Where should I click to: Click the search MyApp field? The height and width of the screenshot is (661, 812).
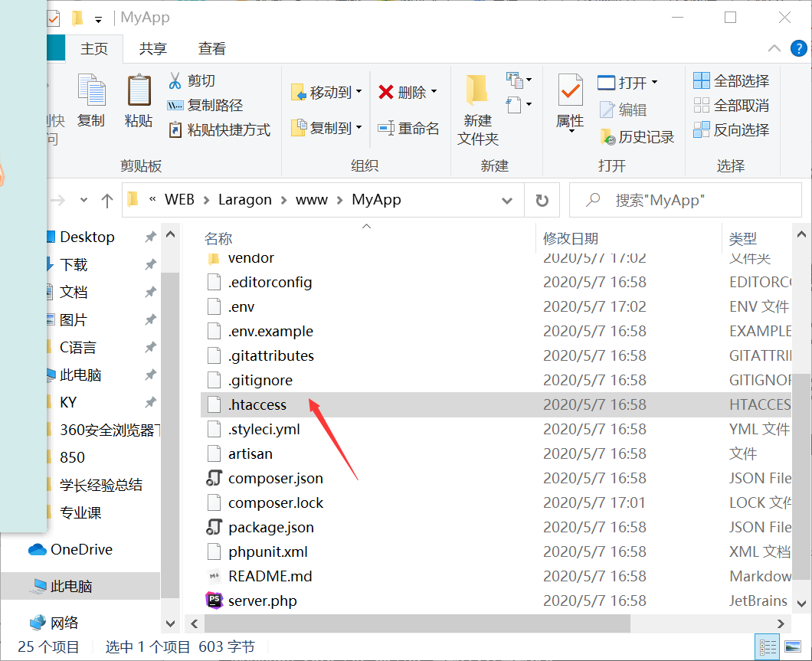click(685, 201)
